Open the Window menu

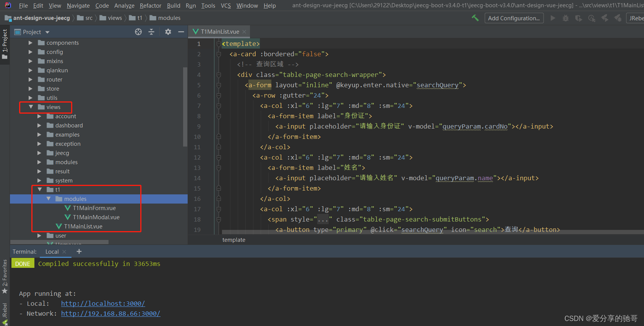(x=247, y=5)
